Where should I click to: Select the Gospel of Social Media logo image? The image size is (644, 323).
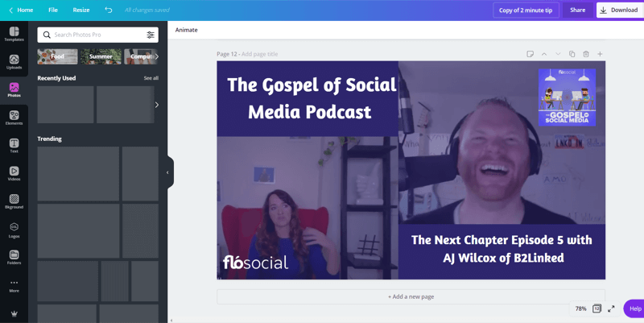[x=567, y=97]
